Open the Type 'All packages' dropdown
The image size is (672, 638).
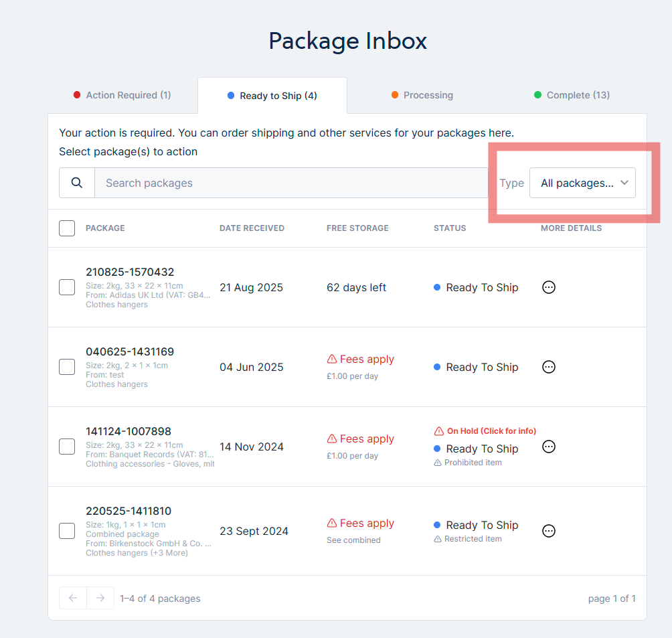point(582,183)
